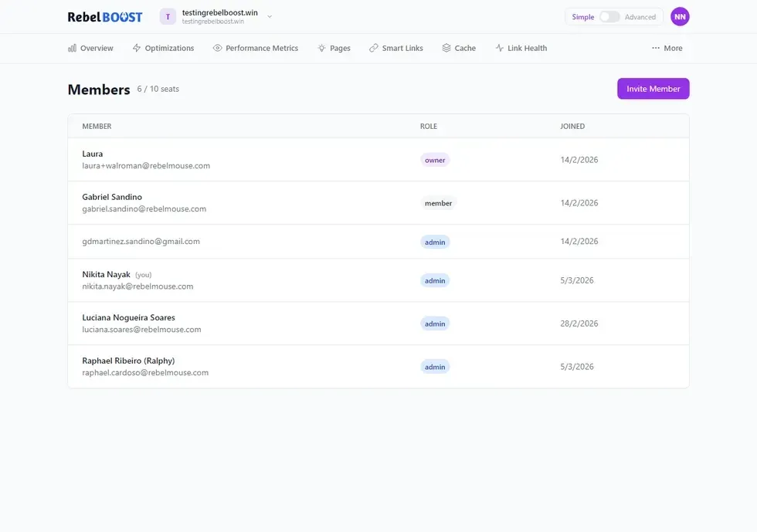
Task: Click the T site avatar thumbnail
Action: [168, 17]
